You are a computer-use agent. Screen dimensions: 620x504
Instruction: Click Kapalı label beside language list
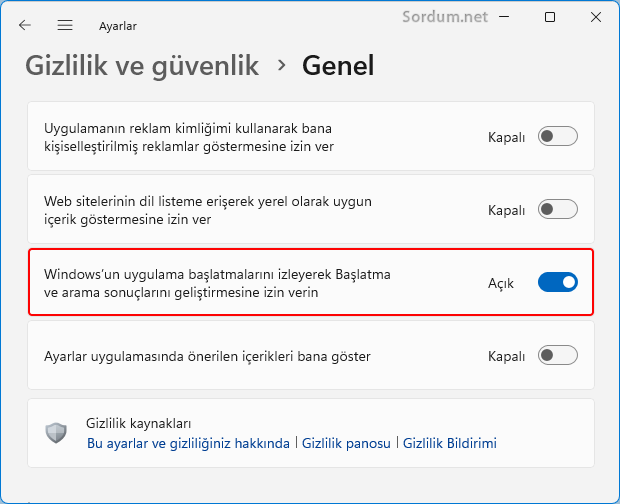click(x=507, y=210)
